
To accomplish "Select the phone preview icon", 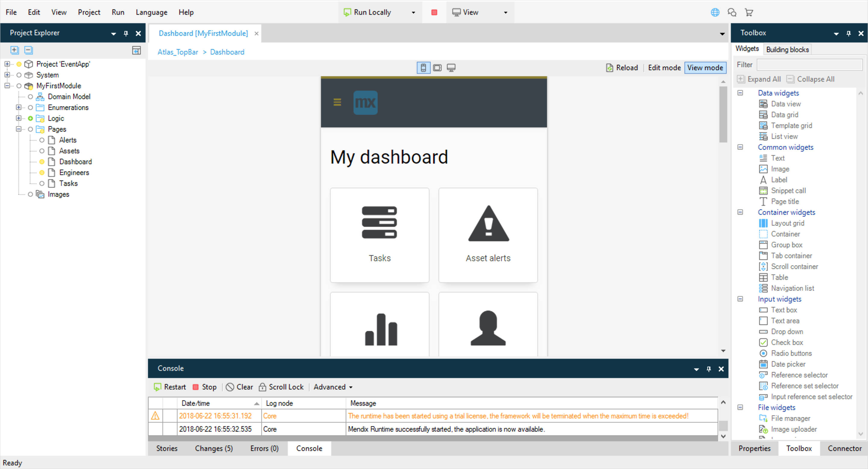I will pos(423,67).
